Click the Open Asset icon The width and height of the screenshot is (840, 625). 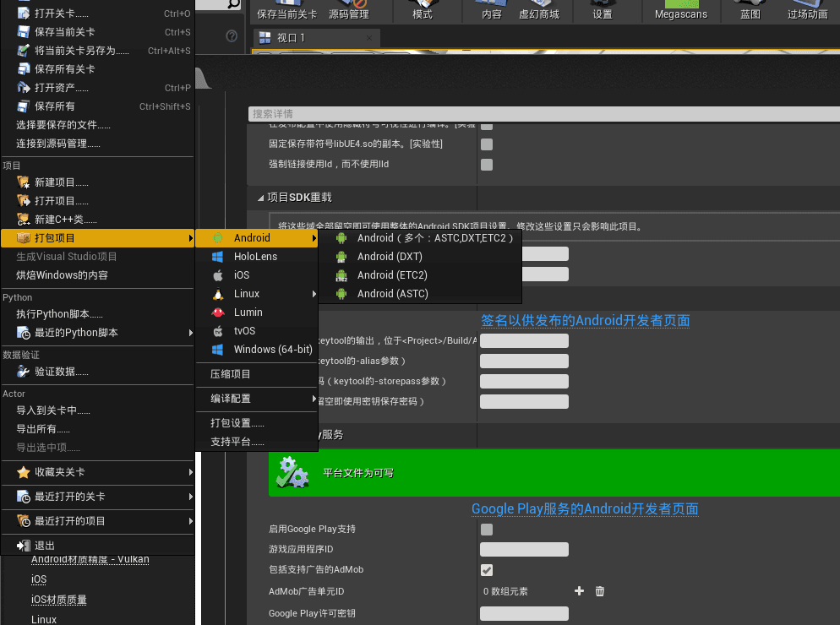(24, 87)
